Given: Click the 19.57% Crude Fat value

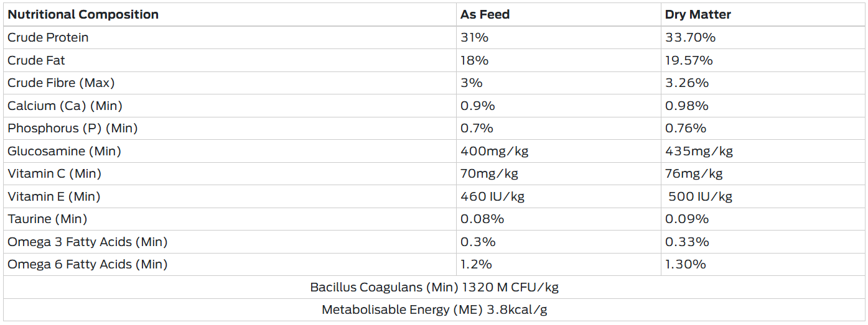Looking at the screenshot, I should point(689,60).
